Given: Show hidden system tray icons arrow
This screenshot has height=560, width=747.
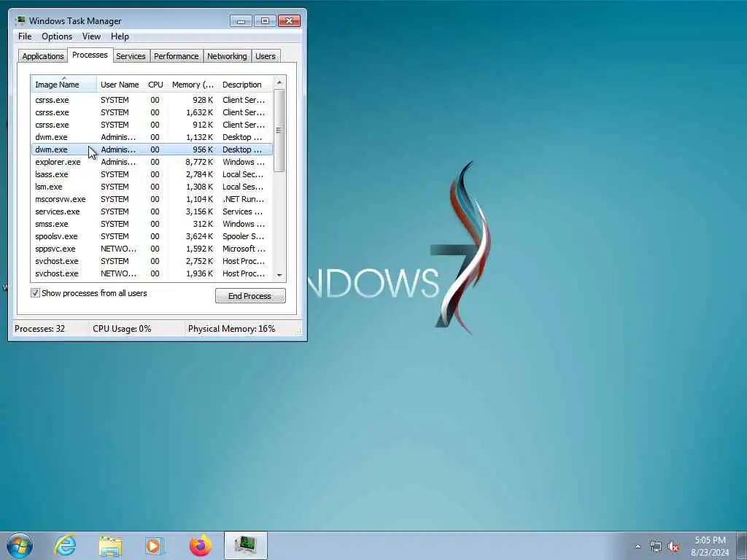Looking at the screenshot, I should 638,547.
